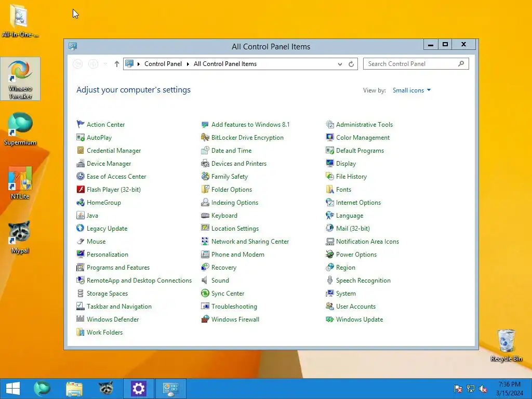Click the network tray icon

tap(471, 389)
